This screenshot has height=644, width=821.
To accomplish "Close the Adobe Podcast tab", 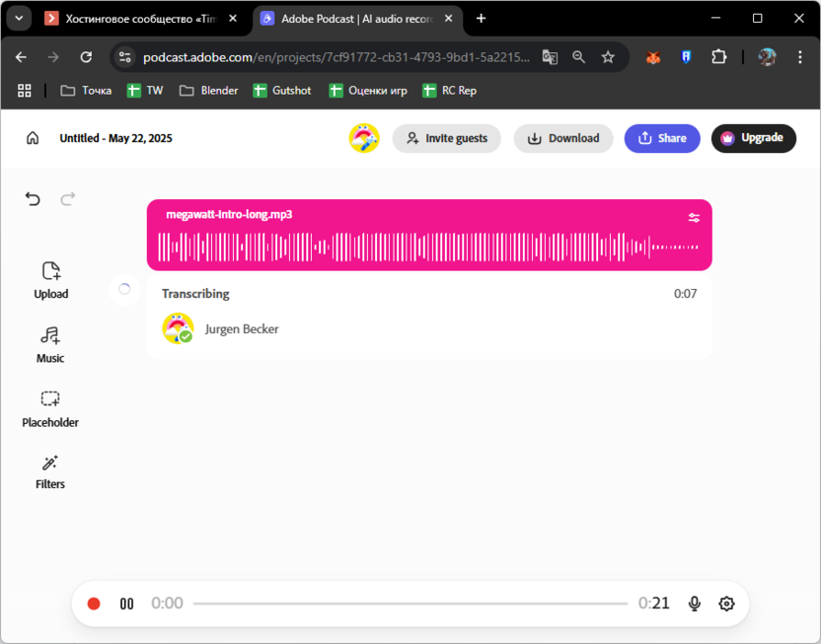I will tap(448, 19).
